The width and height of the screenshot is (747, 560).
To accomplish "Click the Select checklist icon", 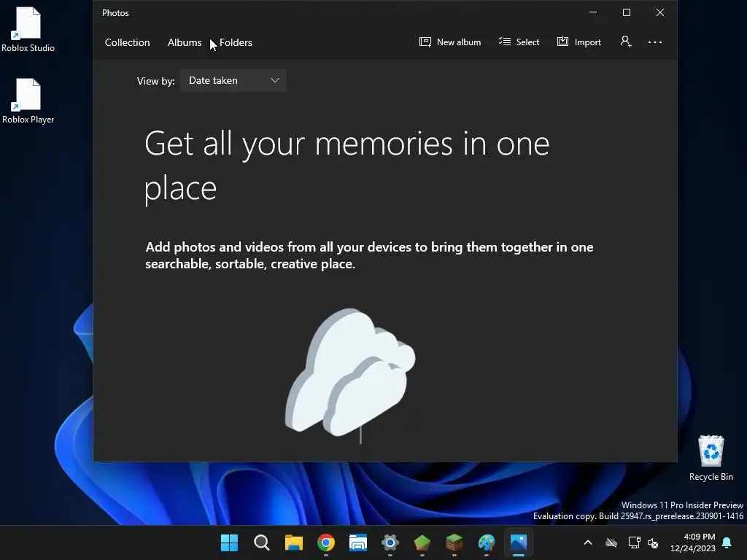I will pos(505,42).
